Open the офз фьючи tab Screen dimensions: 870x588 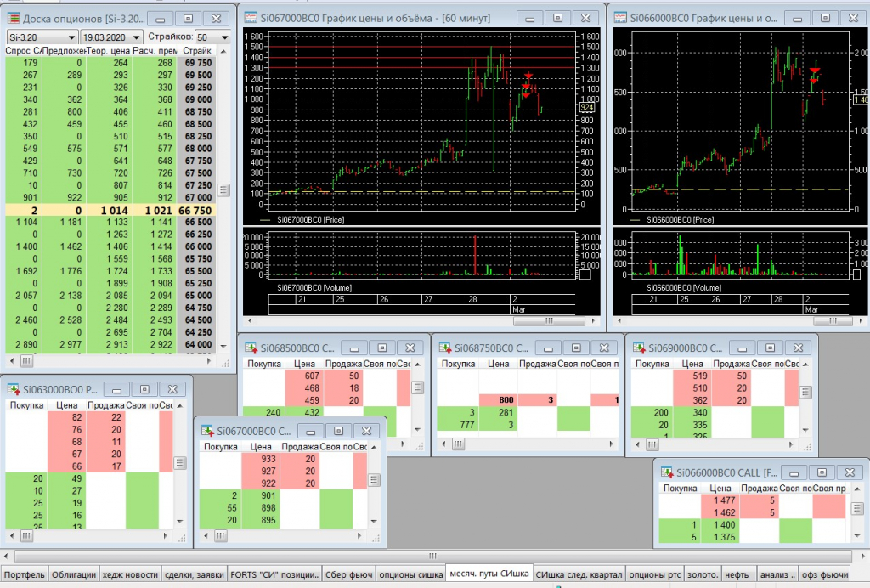click(825, 574)
